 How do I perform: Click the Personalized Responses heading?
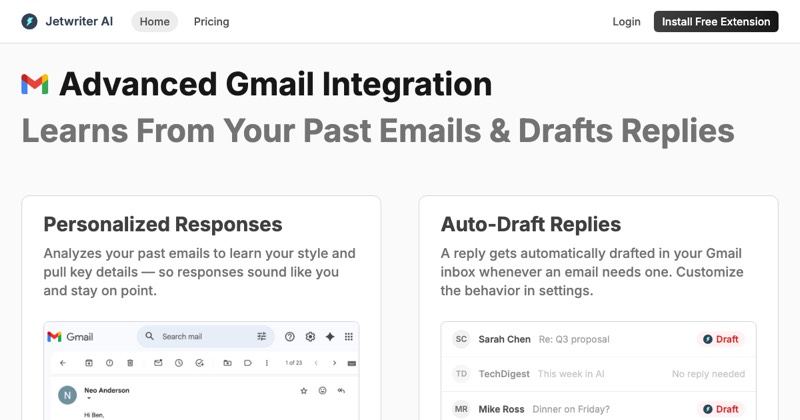[x=163, y=225]
